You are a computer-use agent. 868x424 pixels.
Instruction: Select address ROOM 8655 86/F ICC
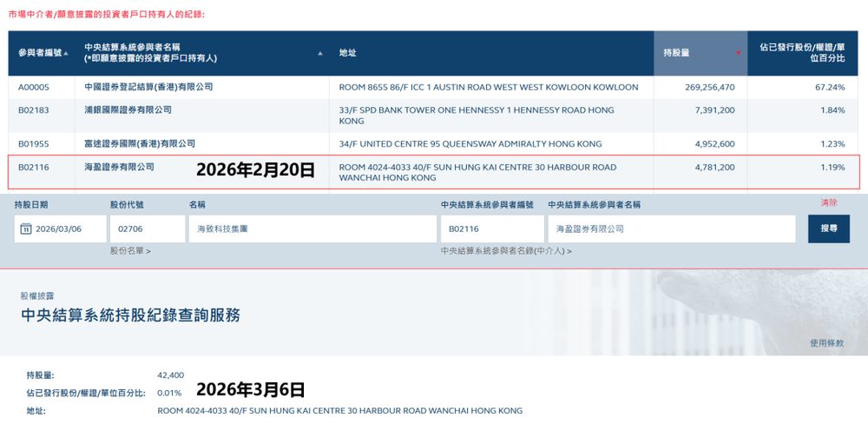489,87
